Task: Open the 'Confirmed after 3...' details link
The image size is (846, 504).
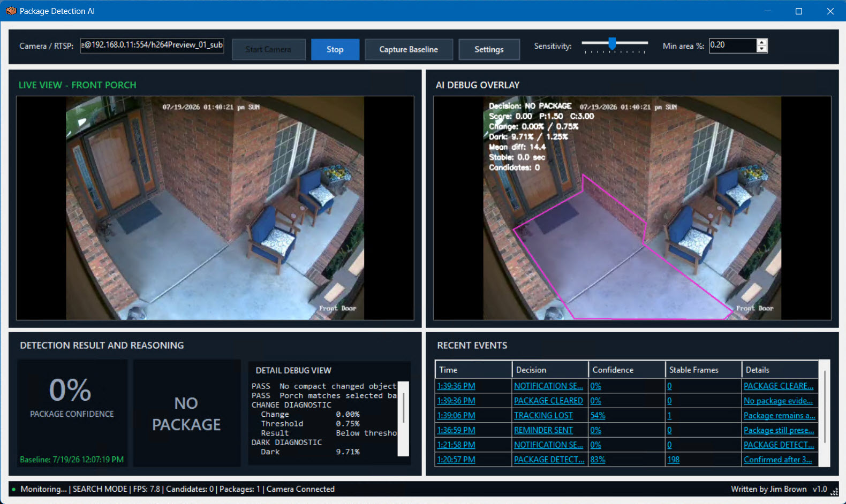Action: (x=778, y=460)
